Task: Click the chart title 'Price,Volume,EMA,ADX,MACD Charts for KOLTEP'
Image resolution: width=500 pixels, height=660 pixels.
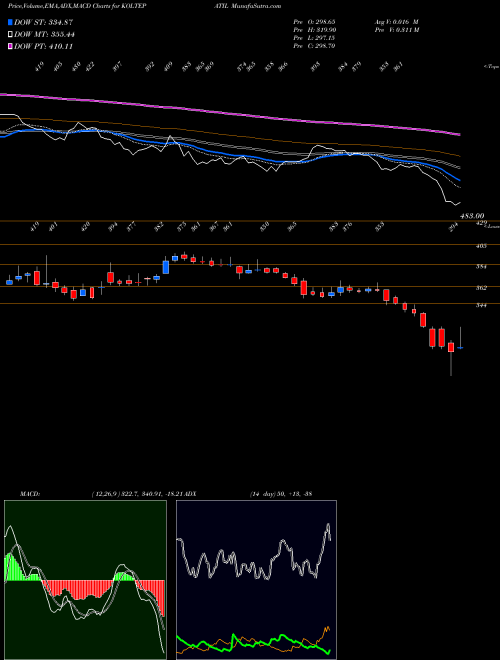Action: tap(77, 6)
